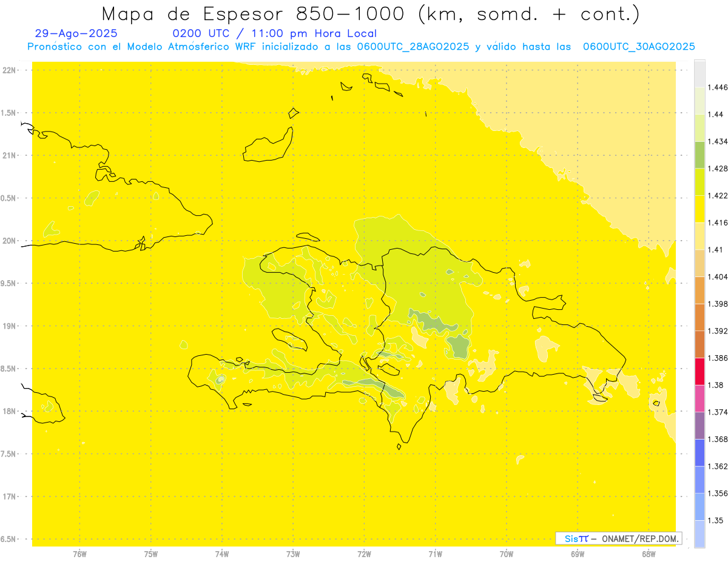Click the pink colorbar segment between 1.374 and 1.38
Image resolution: width=728 pixels, height=562 pixels.
pos(699,398)
